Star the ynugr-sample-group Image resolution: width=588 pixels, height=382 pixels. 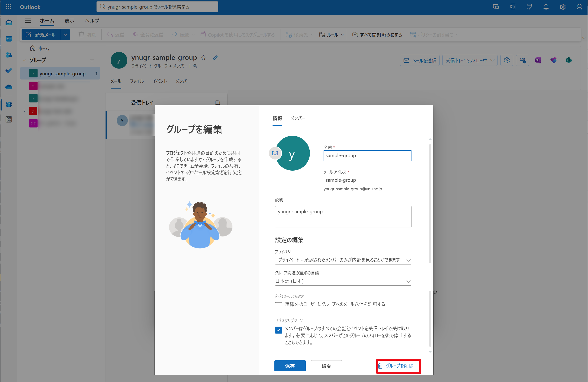(x=203, y=57)
